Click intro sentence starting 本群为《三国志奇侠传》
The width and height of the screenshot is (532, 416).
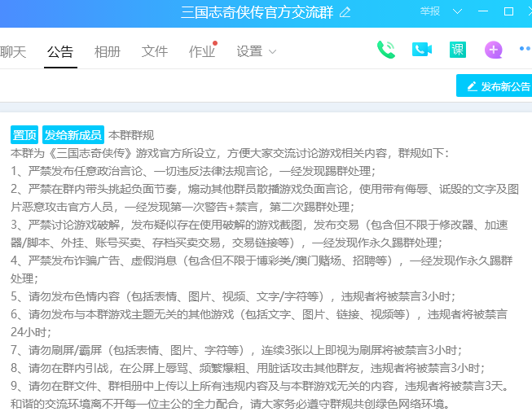[x=230, y=153]
